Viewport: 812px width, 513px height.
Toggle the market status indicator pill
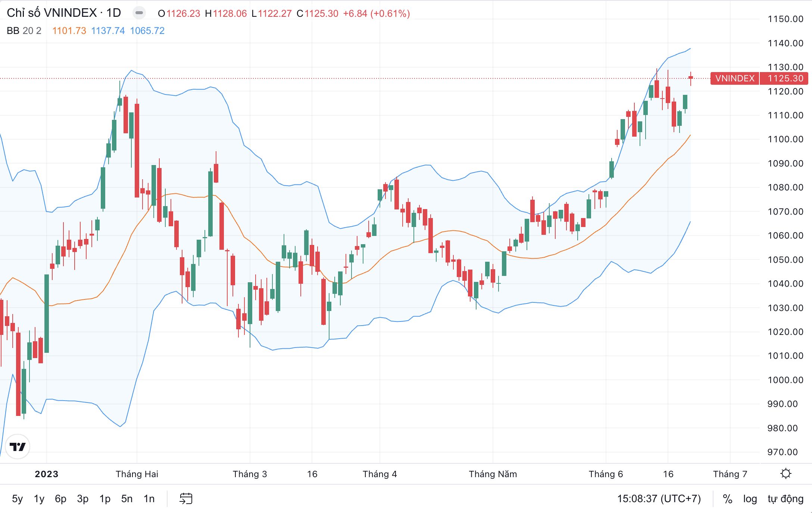tap(139, 13)
